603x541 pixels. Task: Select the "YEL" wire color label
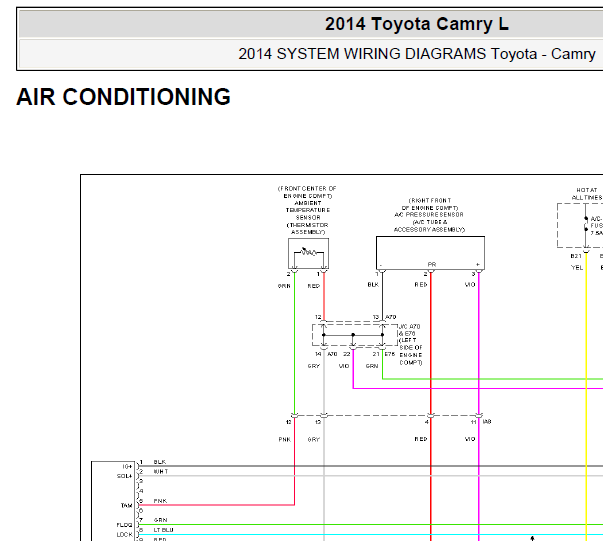pos(577,268)
